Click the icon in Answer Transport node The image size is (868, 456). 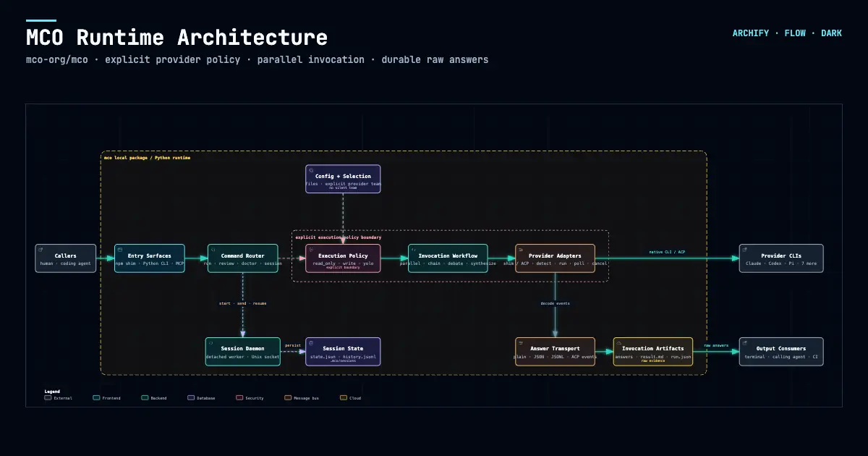(x=520, y=342)
